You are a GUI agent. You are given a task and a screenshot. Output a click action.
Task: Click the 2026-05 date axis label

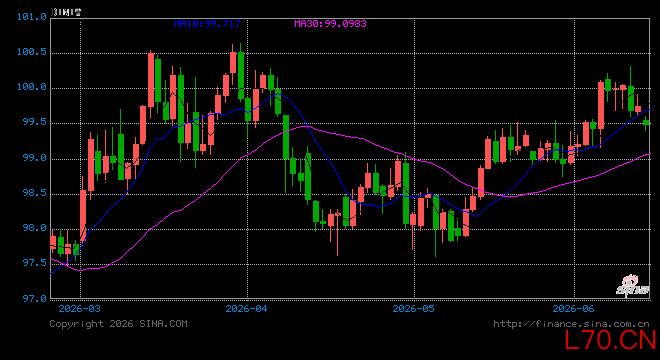click(413, 309)
